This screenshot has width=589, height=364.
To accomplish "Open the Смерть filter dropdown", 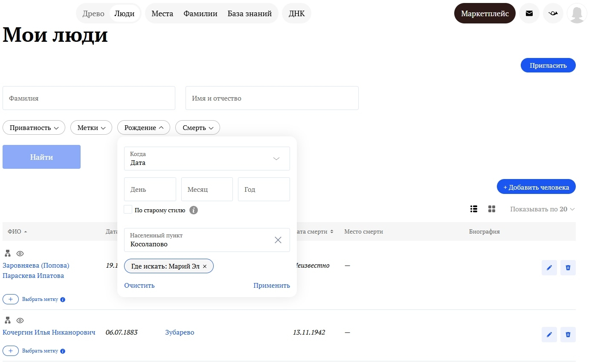I will point(197,127).
